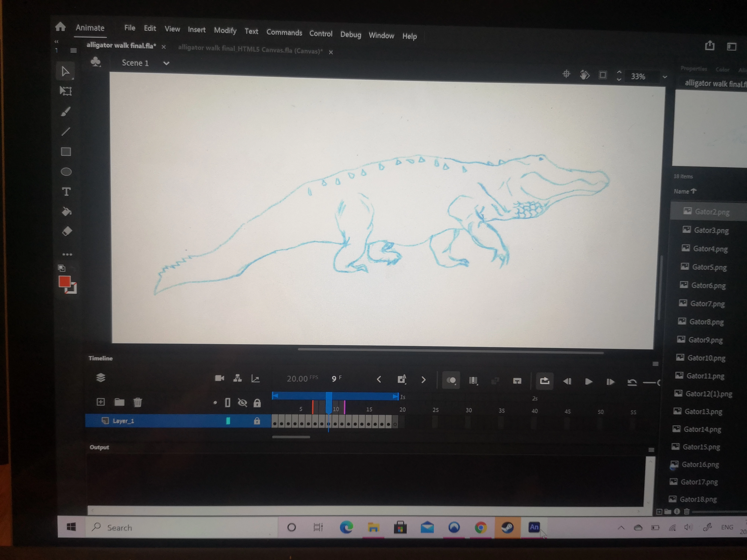Activate the Text tool
747x560 pixels.
coord(66,192)
